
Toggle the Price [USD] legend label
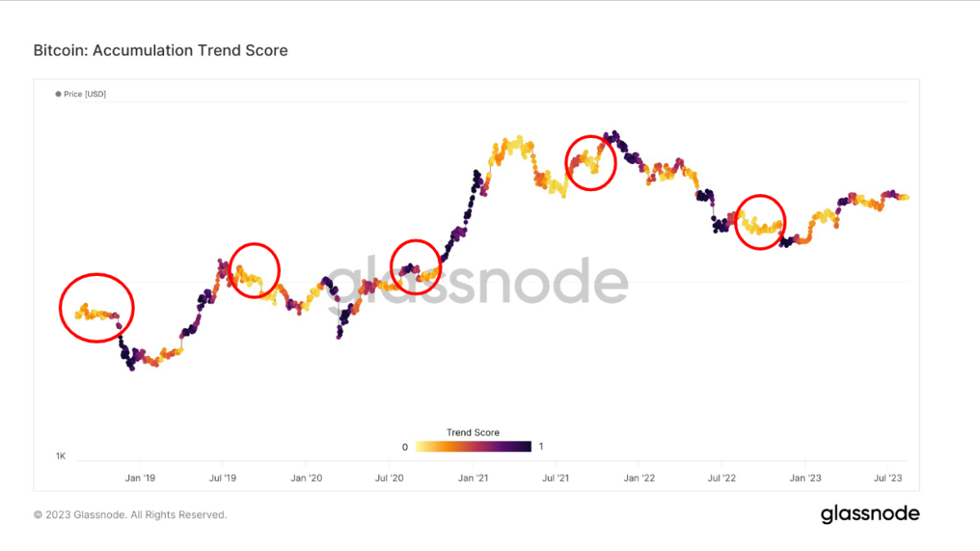85,94
